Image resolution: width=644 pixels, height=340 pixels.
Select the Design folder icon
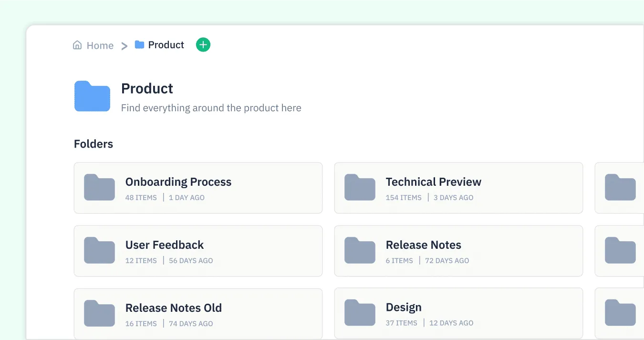tap(360, 313)
